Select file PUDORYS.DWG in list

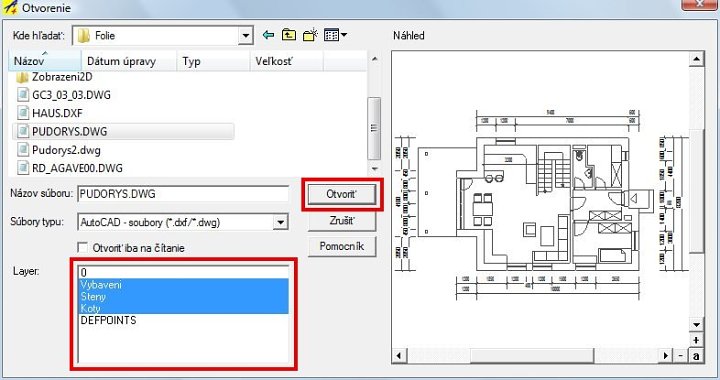click(x=124, y=132)
